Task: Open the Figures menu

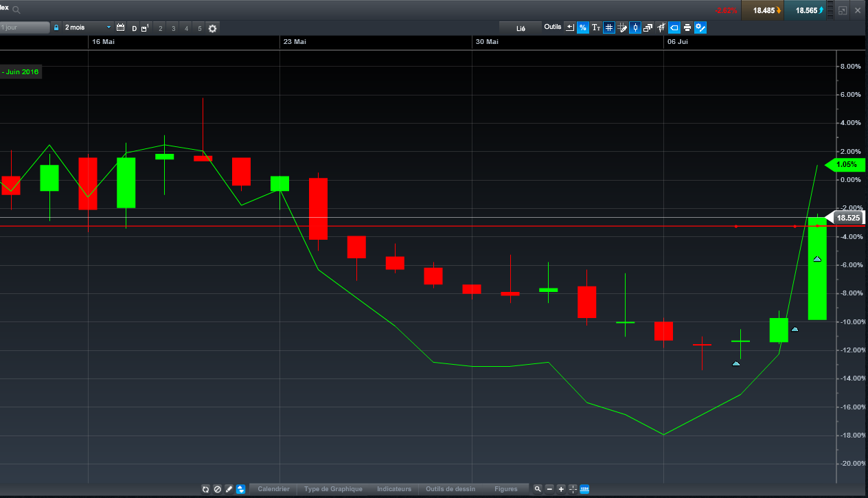Action: pyautogui.click(x=506, y=489)
